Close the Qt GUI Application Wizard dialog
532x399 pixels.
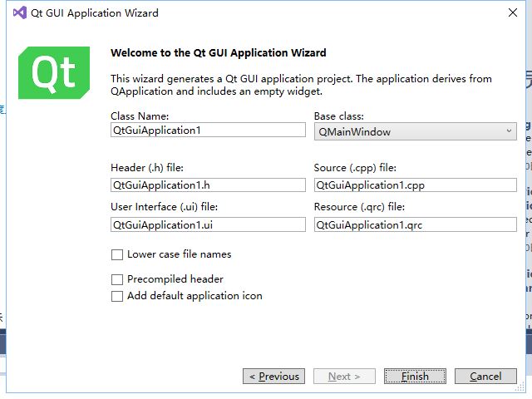[x=512, y=12]
